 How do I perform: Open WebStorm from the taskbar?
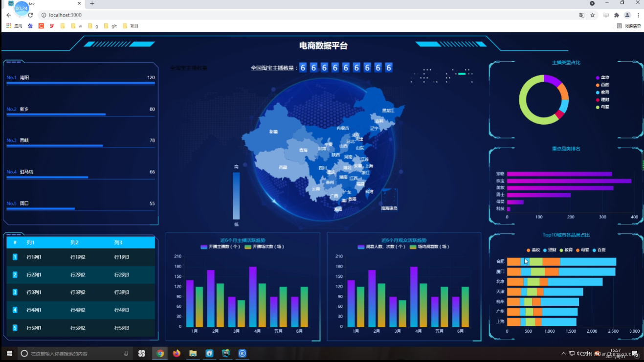click(226, 353)
